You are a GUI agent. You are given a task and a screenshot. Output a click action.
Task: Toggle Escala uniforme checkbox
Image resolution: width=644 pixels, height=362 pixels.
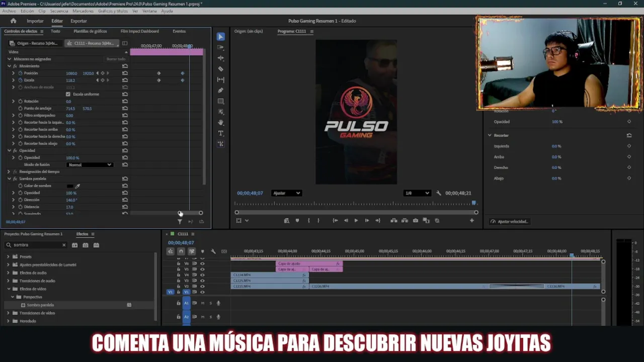(68, 94)
